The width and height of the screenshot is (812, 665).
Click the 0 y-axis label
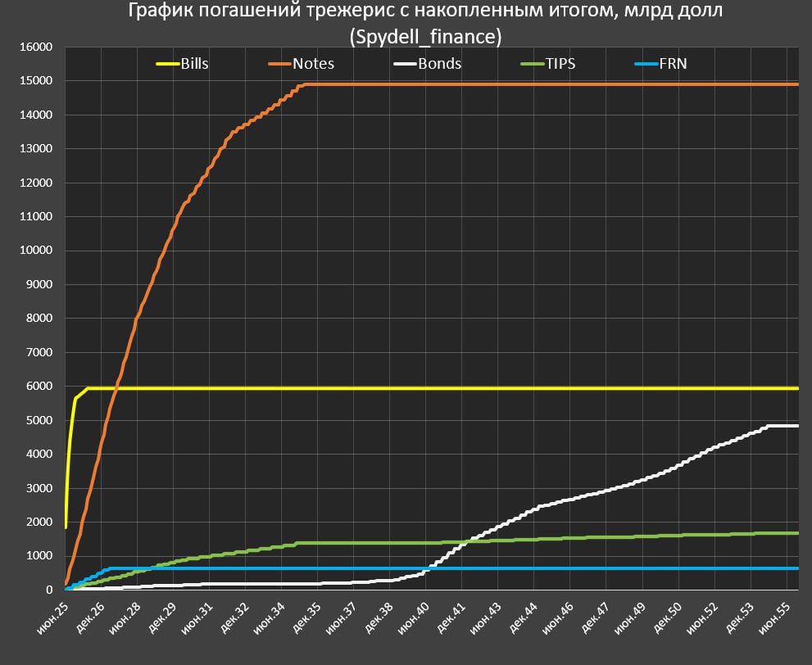click(x=49, y=590)
